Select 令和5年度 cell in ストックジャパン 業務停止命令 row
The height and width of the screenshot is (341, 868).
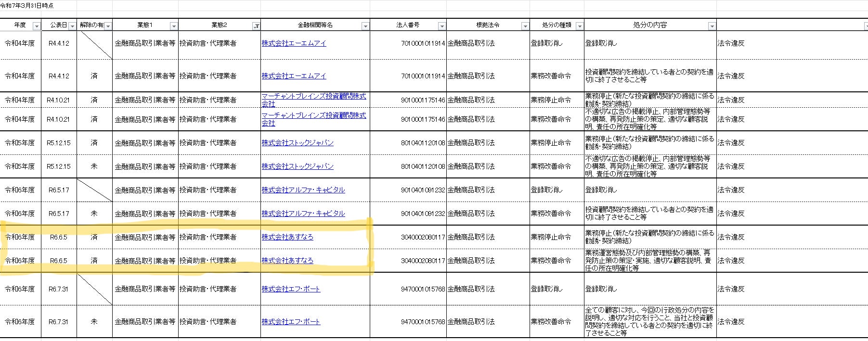click(20, 143)
